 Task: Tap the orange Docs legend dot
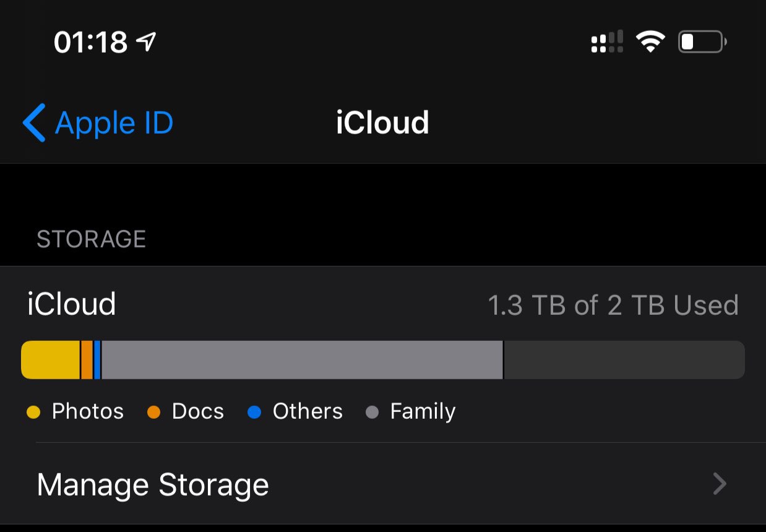tap(153, 412)
